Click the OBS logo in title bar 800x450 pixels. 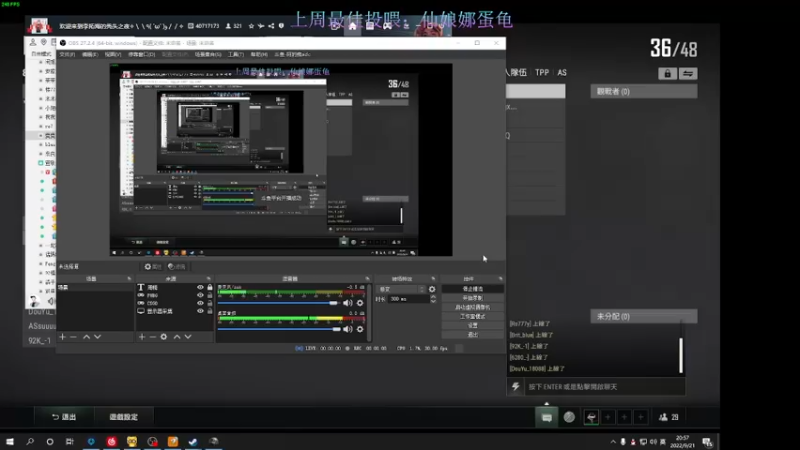point(63,43)
